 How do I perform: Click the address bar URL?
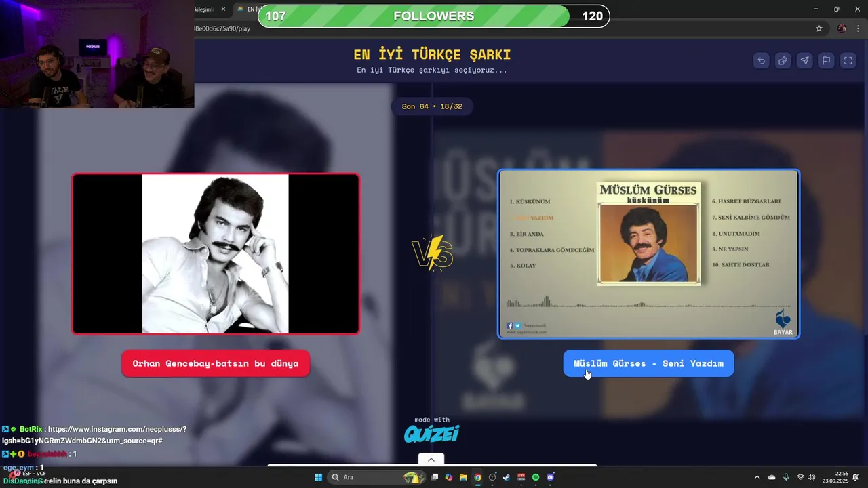click(x=222, y=28)
